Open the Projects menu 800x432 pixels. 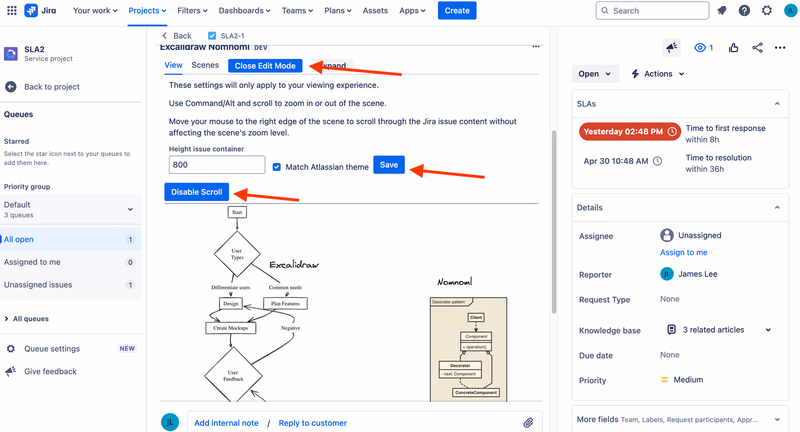tap(147, 10)
